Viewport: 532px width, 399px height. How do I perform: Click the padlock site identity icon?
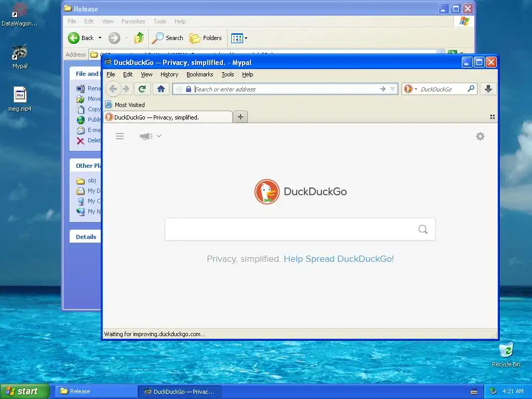click(189, 89)
